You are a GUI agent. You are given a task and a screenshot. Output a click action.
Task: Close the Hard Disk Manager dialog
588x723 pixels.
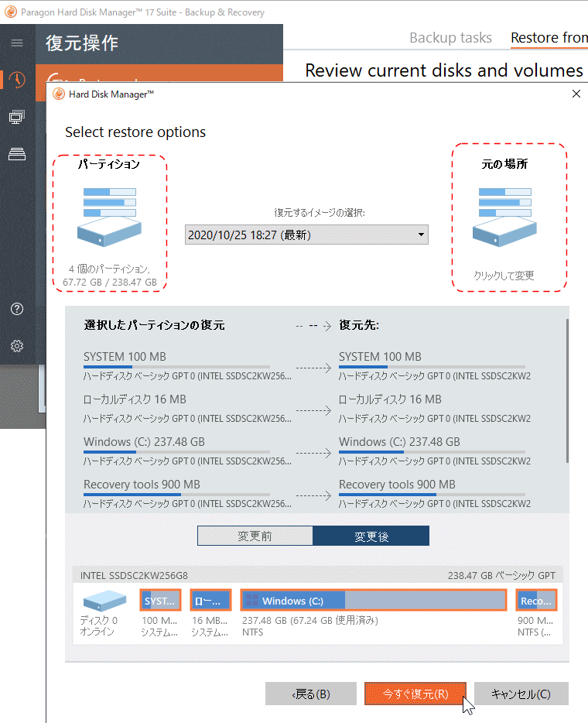(575, 94)
